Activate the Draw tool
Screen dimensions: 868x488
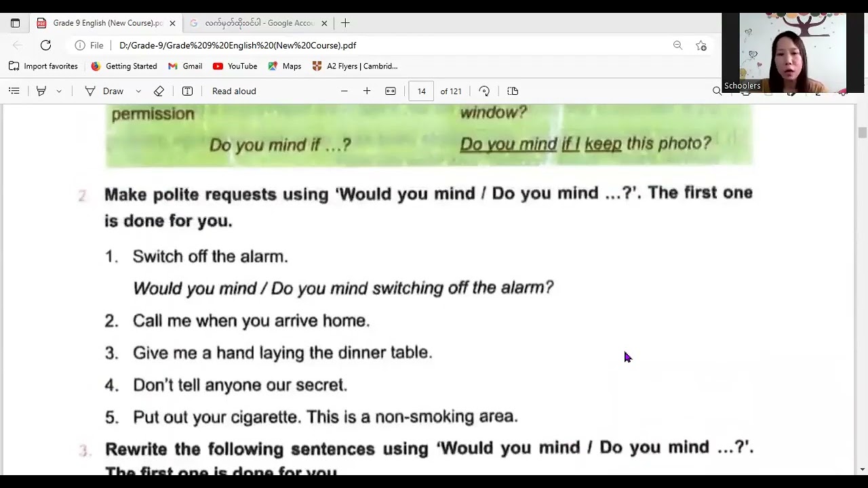(104, 91)
